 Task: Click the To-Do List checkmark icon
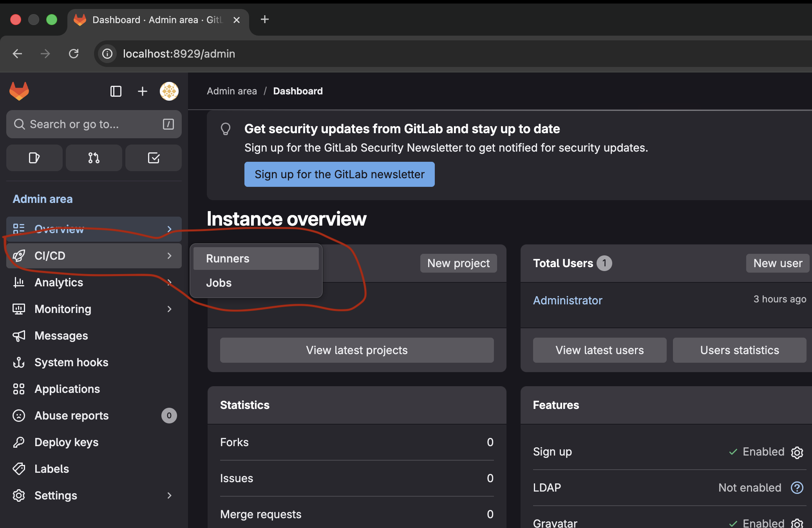click(153, 158)
